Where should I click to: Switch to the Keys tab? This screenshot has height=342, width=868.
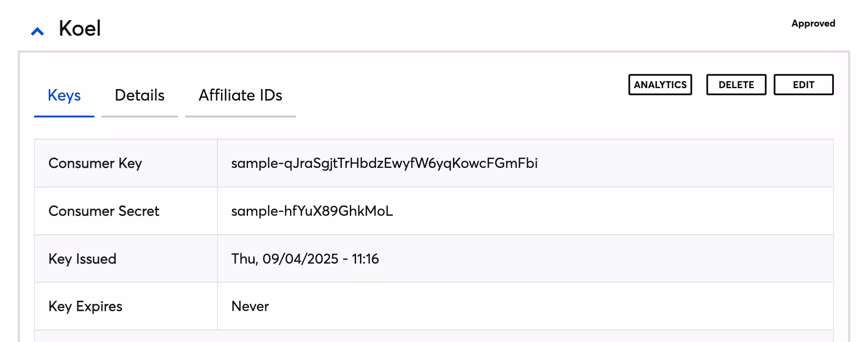[64, 95]
